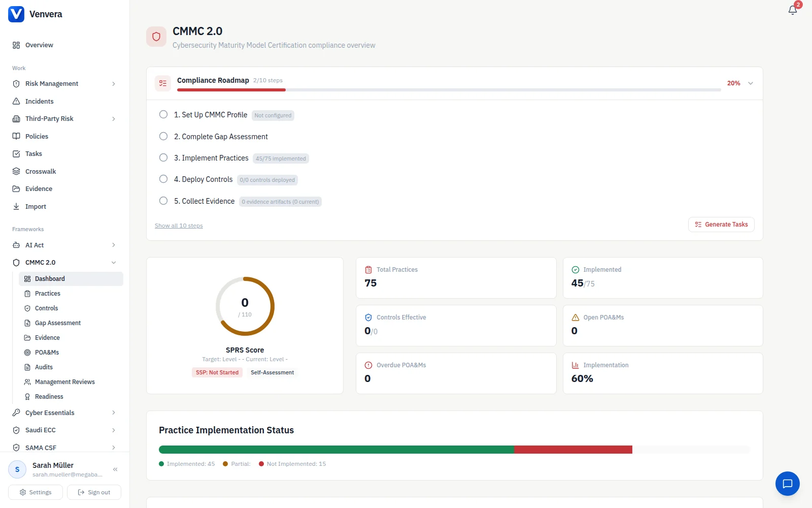The height and width of the screenshot is (508, 812).
Task: Show all 10 steps link
Action: click(x=179, y=226)
